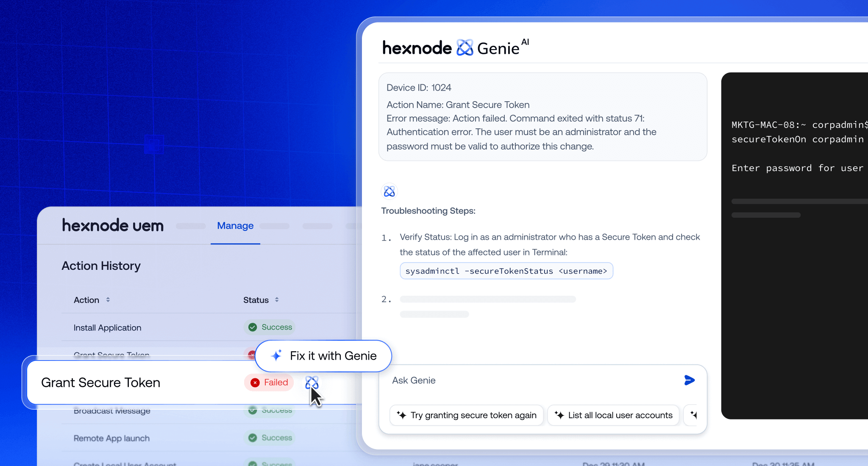Click the sysadminctl secureTokenStatus command snippet

[506, 271]
